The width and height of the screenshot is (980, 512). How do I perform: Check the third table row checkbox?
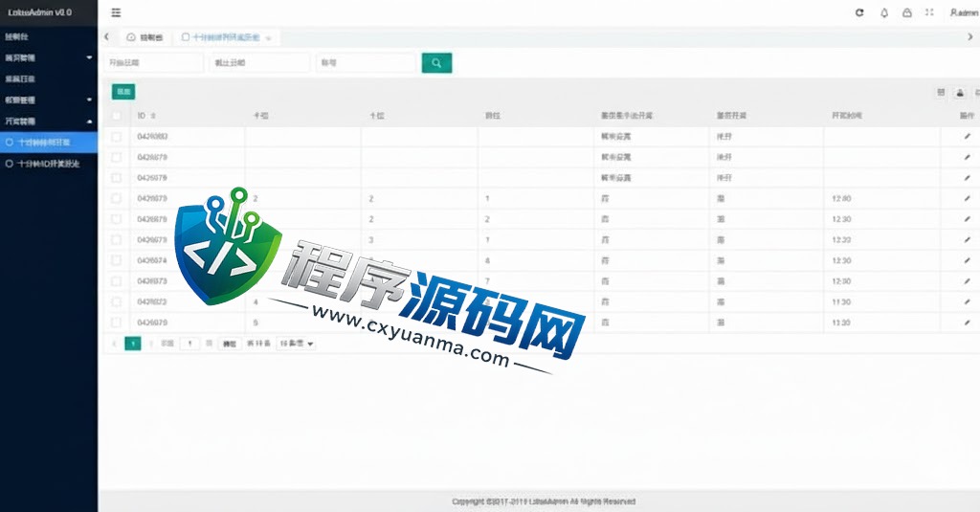pyautogui.click(x=116, y=178)
